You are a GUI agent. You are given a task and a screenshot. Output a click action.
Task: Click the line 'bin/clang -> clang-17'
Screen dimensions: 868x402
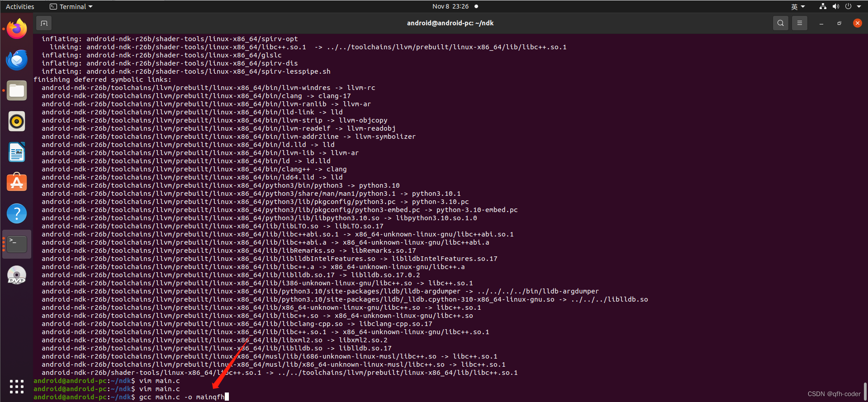click(196, 96)
